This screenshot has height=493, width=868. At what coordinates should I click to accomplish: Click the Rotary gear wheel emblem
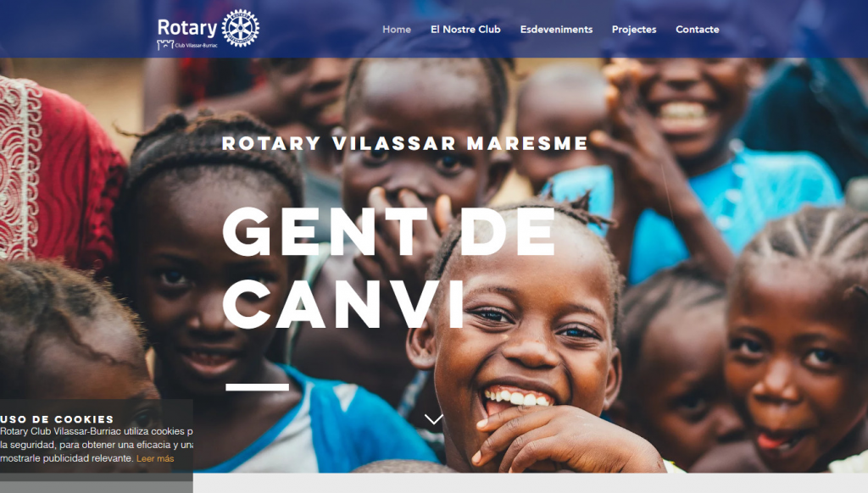240,28
